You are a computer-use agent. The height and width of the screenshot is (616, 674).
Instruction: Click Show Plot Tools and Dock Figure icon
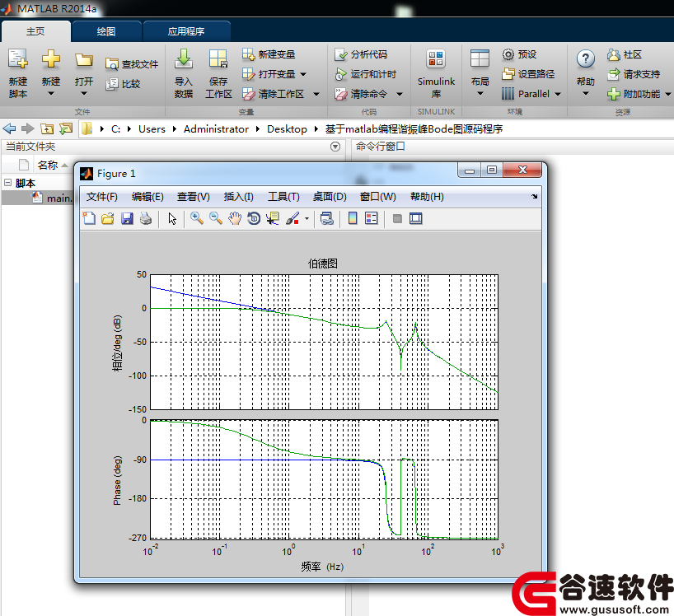[x=415, y=219]
